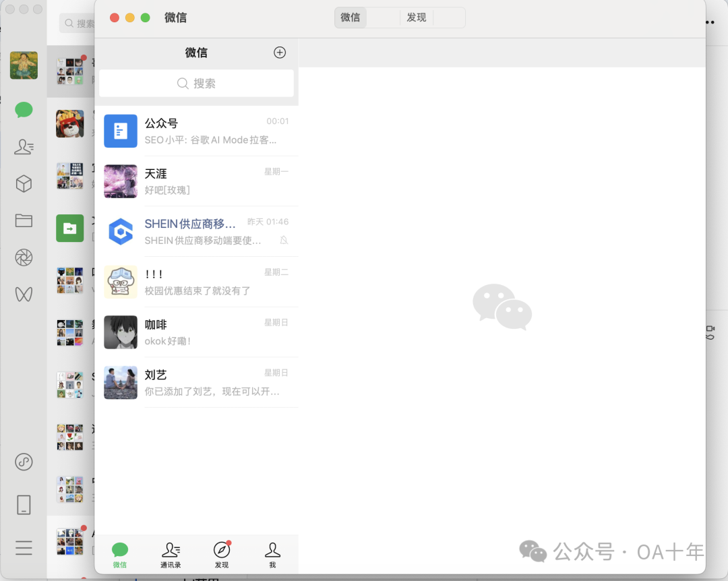The width and height of the screenshot is (728, 581).
Task: Click the muted bell icon in SHEIN row
Action: point(284,240)
